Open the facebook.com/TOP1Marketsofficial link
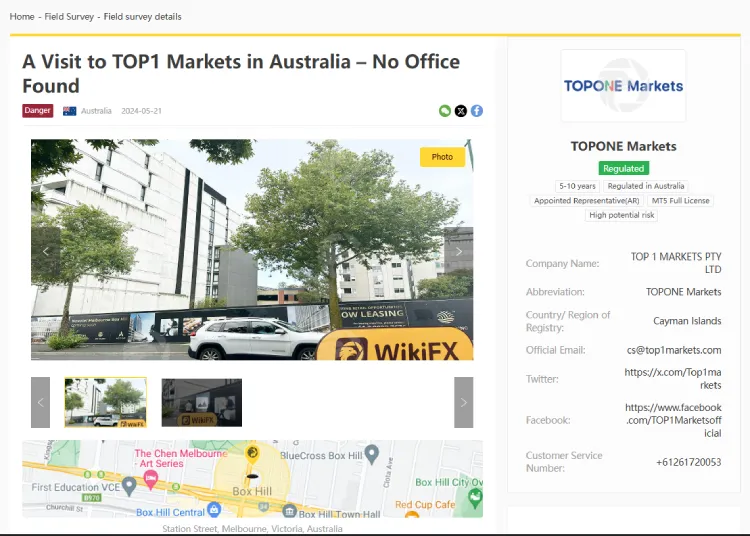Viewport: 750px width, 536px height. pos(673,420)
